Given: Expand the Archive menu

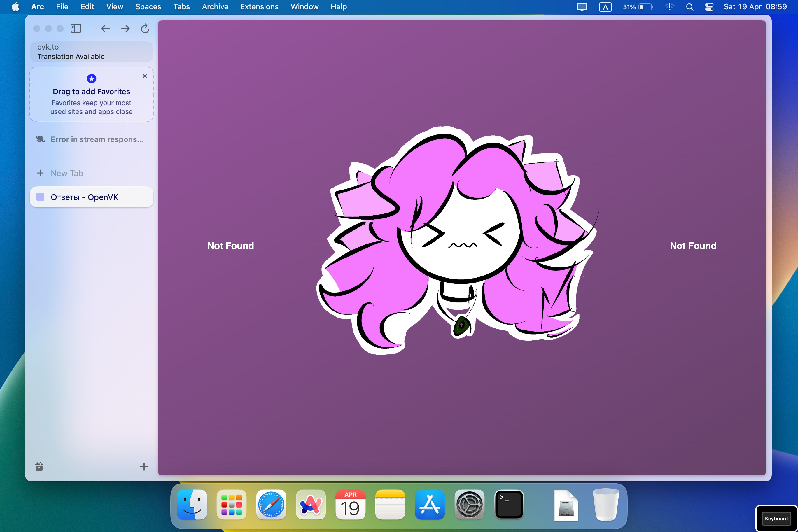Looking at the screenshot, I should click(x=215, y=7).
